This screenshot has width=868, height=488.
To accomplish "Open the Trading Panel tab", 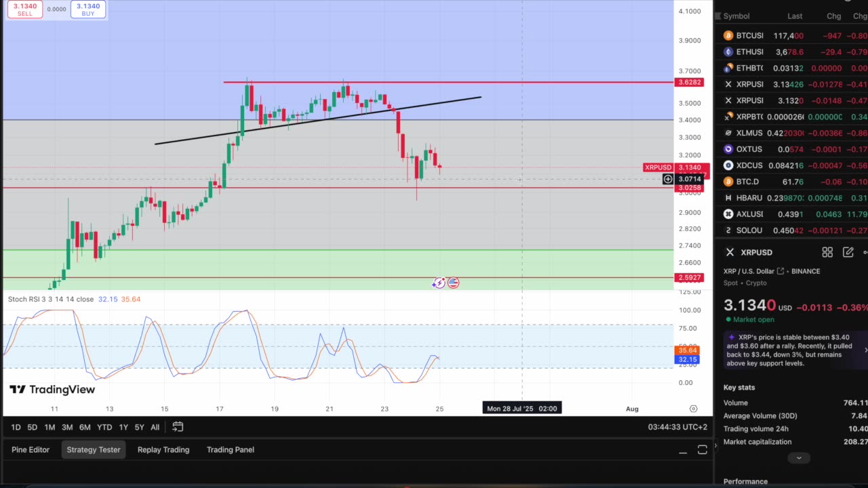I will click(231, 450).
